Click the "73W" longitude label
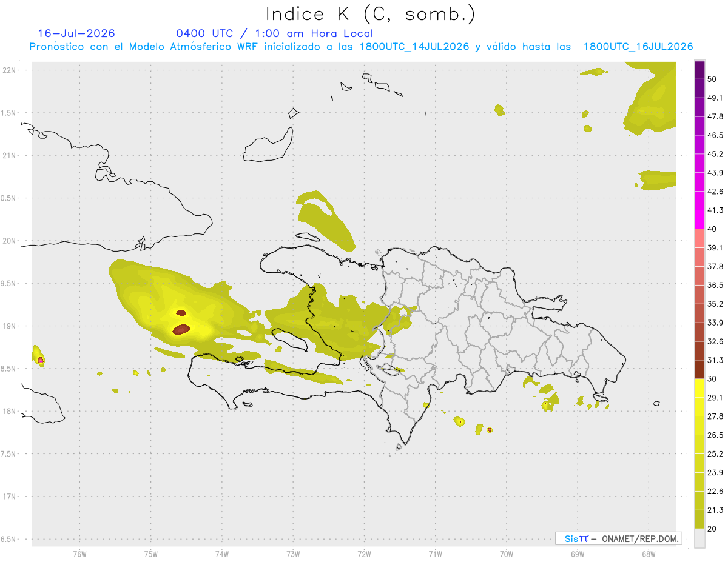This screenshot has height=562, width=728. tap(293, 554)
